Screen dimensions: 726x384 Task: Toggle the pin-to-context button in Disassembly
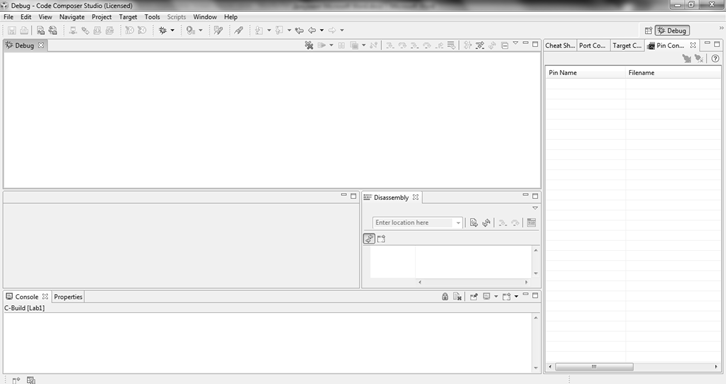click(369, 239)
